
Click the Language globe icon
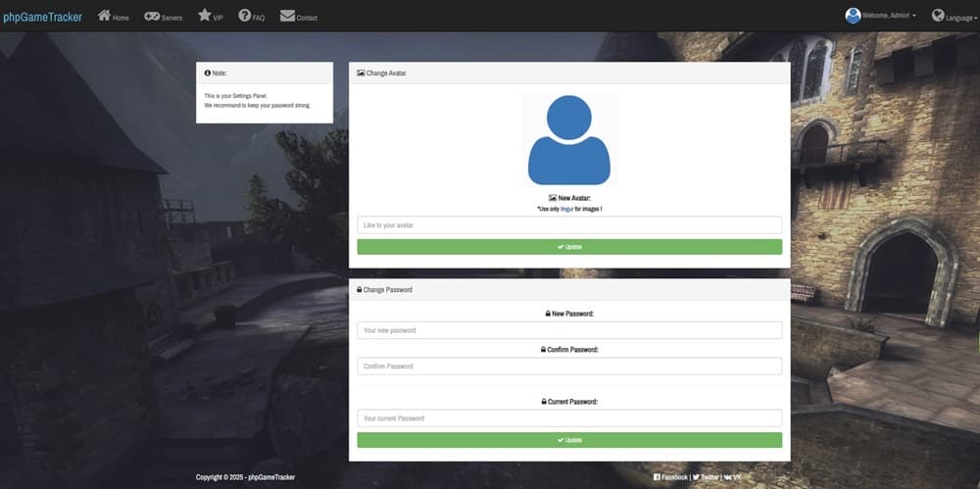pyautogui.click(x=938, y=15)
